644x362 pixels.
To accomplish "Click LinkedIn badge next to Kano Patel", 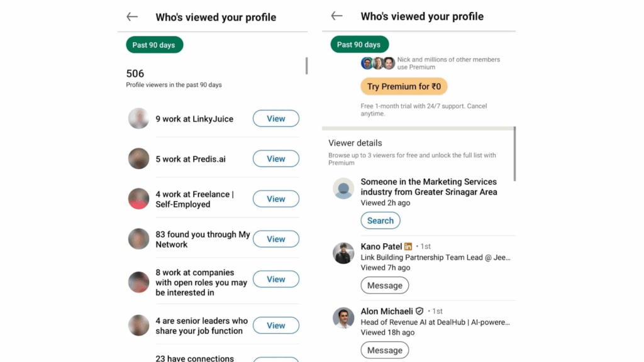I will tap(408, 246).
